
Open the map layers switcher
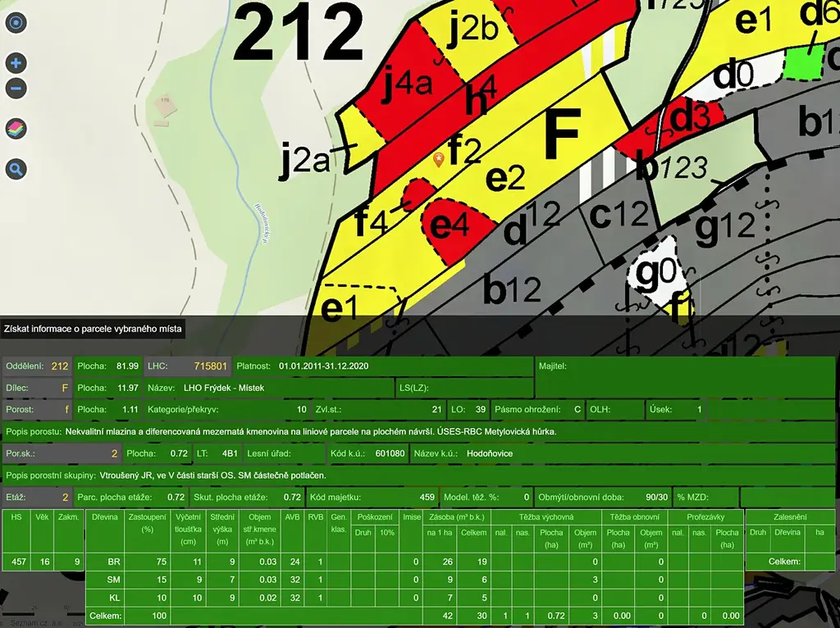pos(16,129)
